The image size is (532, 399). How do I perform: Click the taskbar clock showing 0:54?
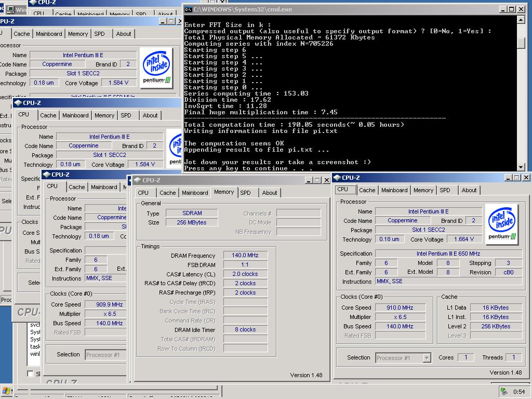(519, 392)
